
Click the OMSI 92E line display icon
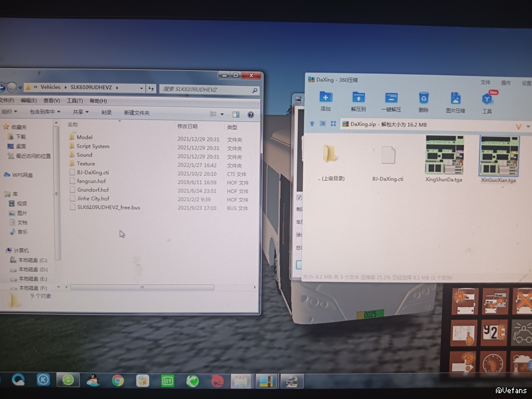tap(494, 333)
